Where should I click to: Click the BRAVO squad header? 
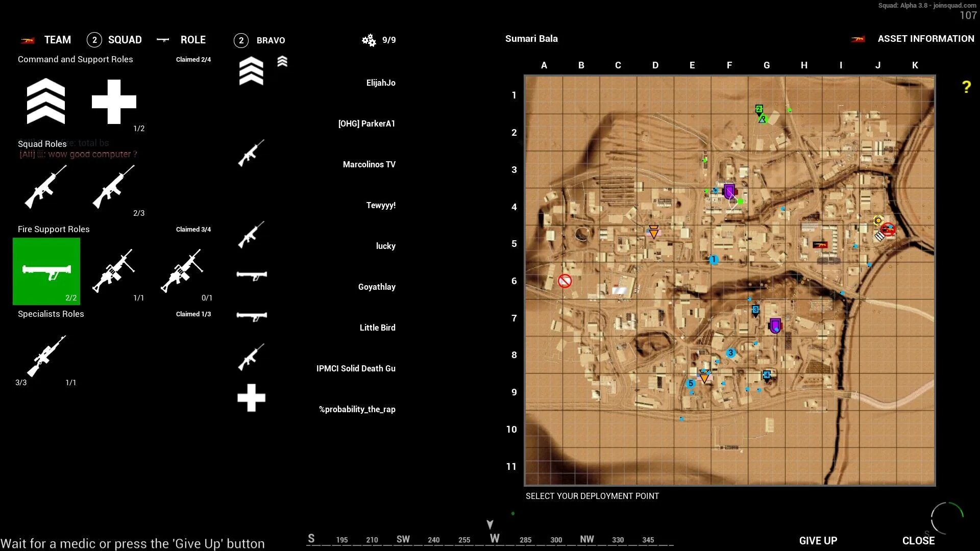click(x=271, y=40)
